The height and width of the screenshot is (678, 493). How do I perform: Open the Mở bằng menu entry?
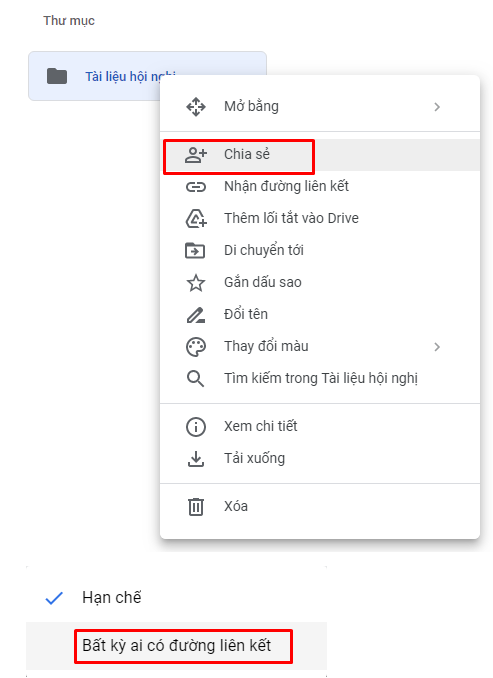click(x=320, y=106)
